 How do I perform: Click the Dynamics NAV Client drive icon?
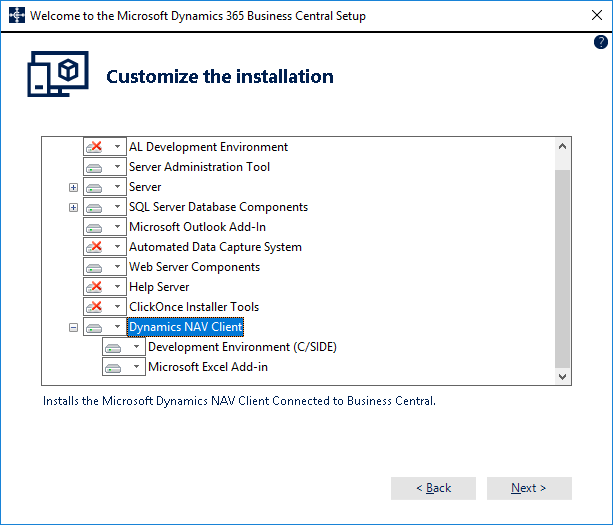tap(94, 327)
